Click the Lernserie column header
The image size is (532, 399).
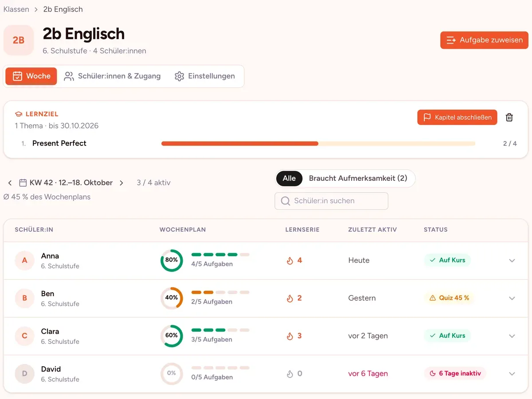(x=302, y=230)
